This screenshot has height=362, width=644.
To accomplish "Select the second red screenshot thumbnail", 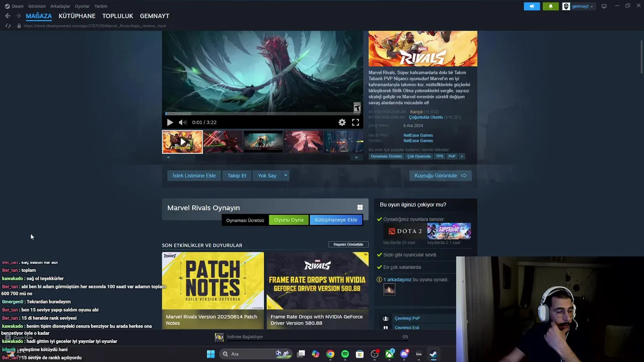I will [223, 142].
